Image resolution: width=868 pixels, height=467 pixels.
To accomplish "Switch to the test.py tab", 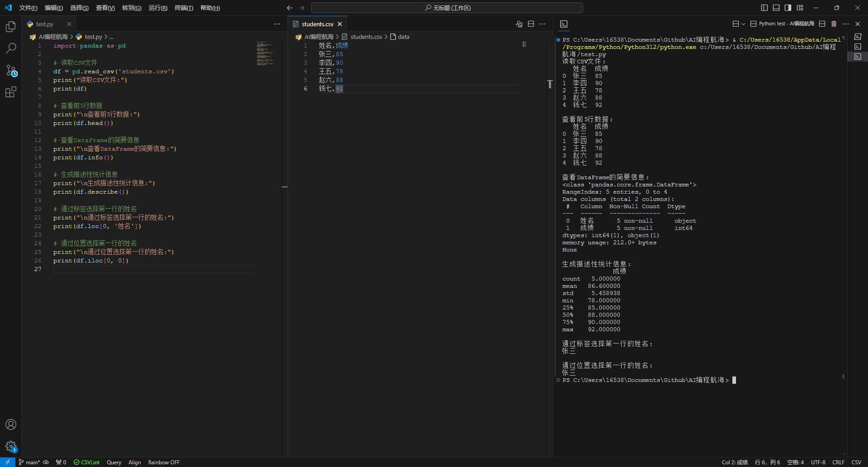I will [44, 24].
